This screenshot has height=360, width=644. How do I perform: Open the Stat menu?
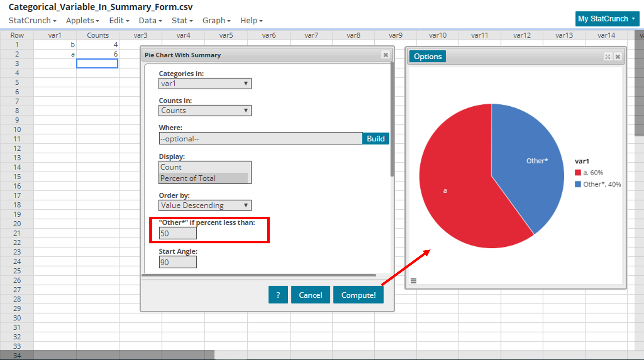coord(182,21)
